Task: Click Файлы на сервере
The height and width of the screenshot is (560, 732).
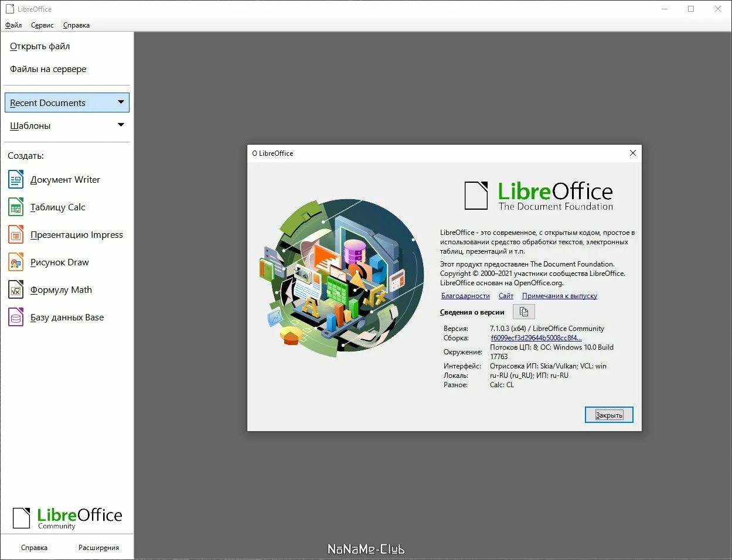Action: [x=48, y=69]
